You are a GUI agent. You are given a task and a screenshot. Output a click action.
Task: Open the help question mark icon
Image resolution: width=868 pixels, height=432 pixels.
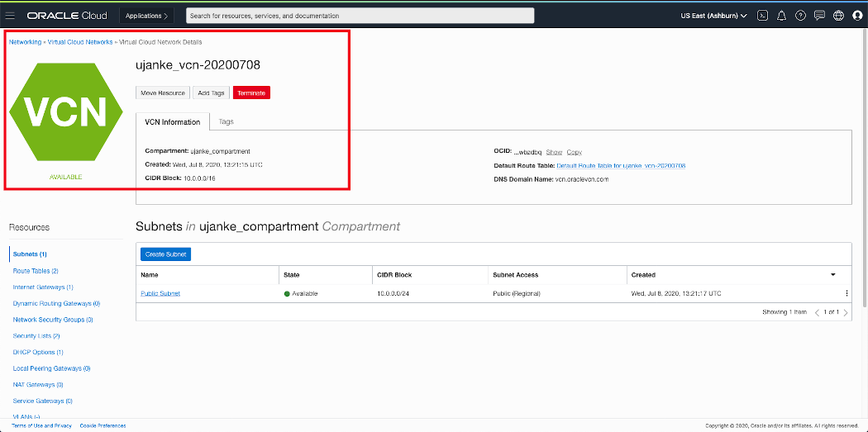tap(800, 16)
